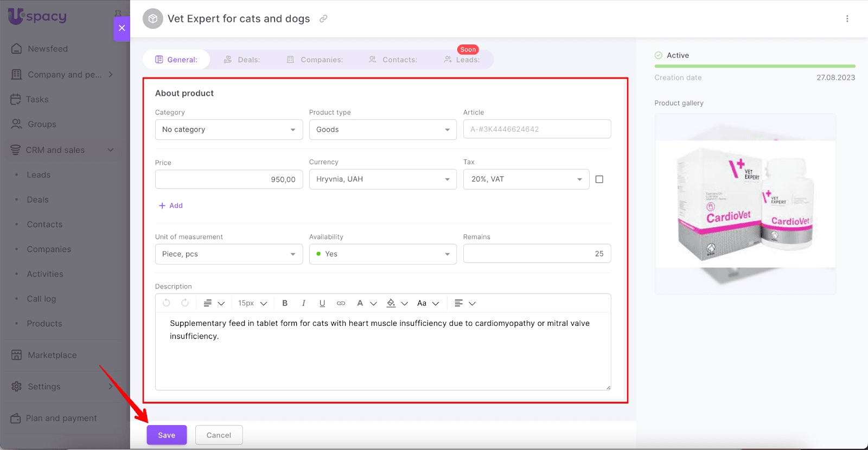Insert a hyperlink using the link icon

tap(341, 303)
